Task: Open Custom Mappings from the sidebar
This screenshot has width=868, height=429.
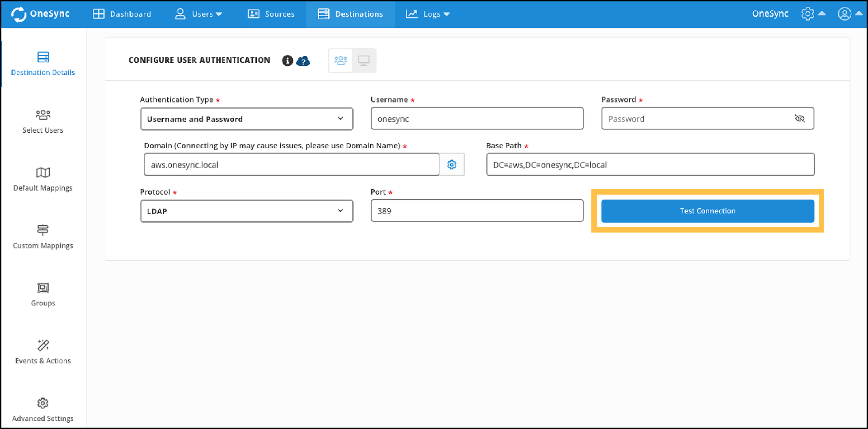Action: click(x=43, y=236)
